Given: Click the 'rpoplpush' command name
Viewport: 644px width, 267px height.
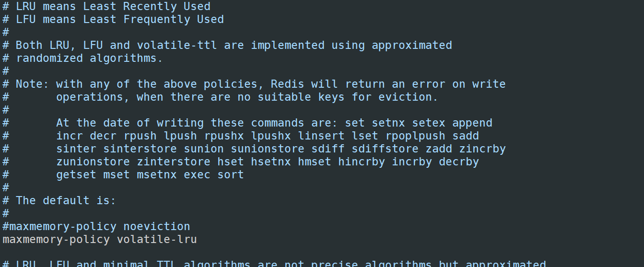Looking at the screenshot, I should coord(415,136).
